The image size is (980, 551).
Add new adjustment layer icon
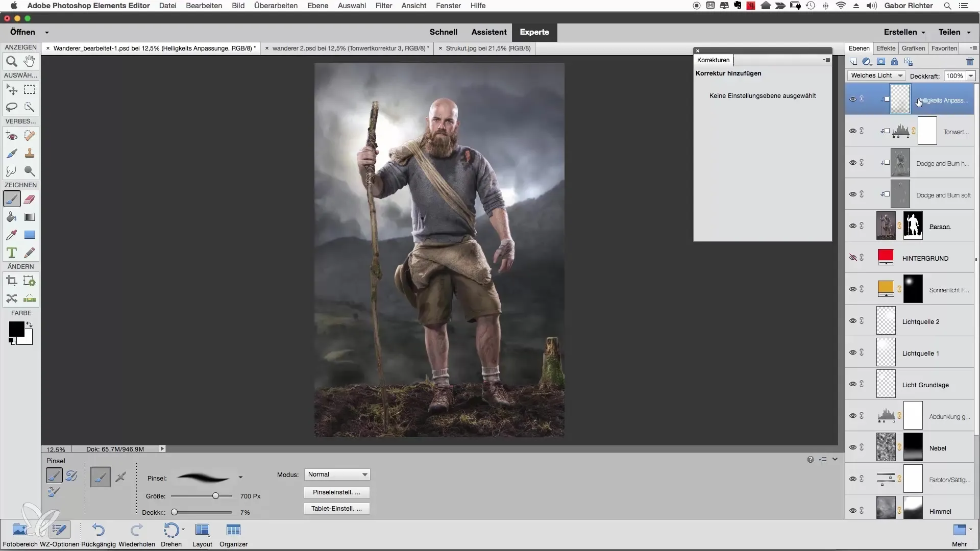(867, 62)
